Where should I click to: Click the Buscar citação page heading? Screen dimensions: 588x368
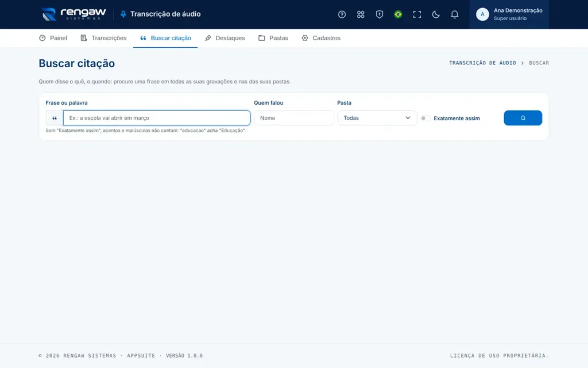pyautogui.click(x=77, y=63)
